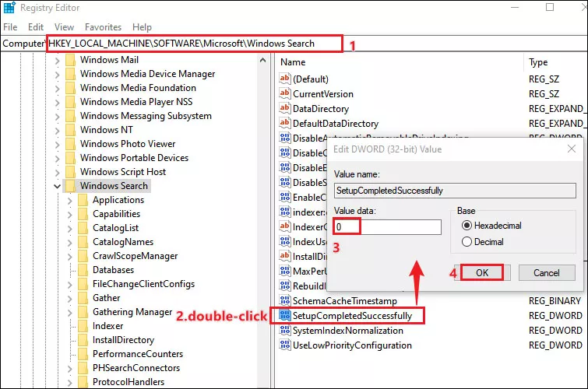The image size is (588, 389).
Task: Expand the Windows Portable Devices node
Action: [57, 158]
